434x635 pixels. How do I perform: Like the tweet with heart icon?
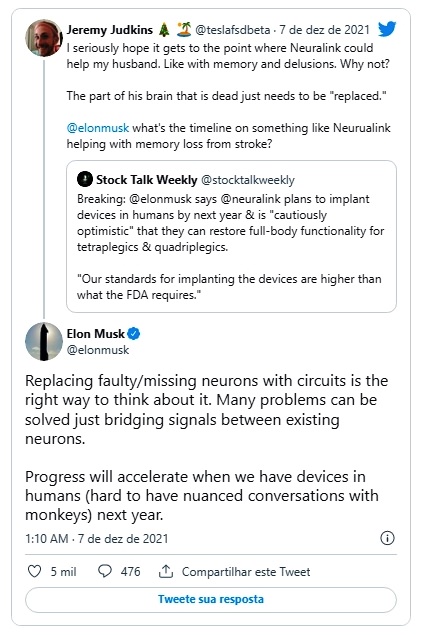click(x=34, y=571)
